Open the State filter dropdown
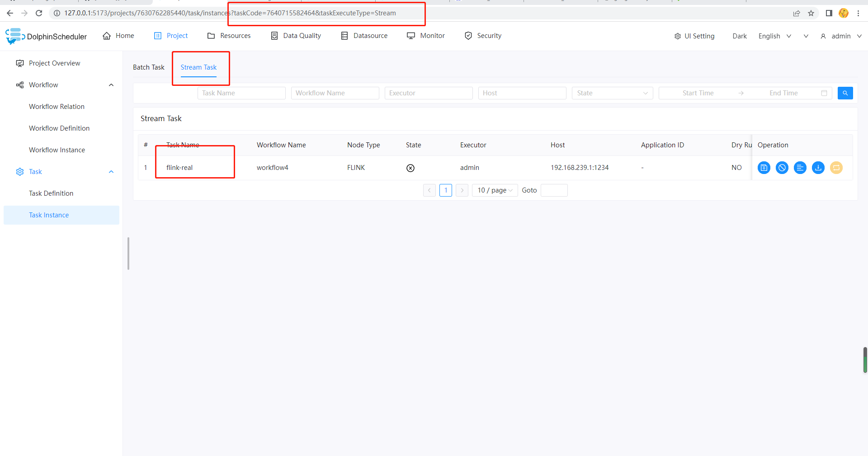Screen dimensions: 868x456 (x=613, y=93)
